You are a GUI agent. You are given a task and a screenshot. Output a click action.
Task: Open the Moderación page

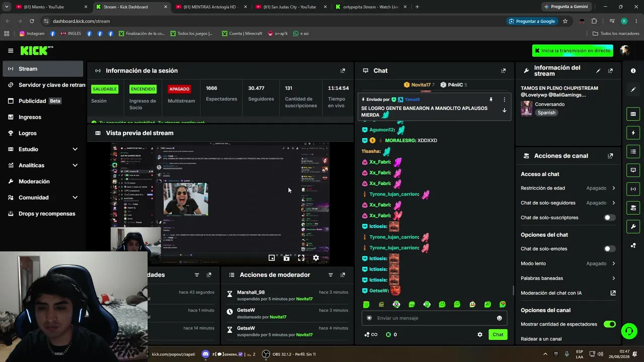pyautogui.click(x=43, y=182)
